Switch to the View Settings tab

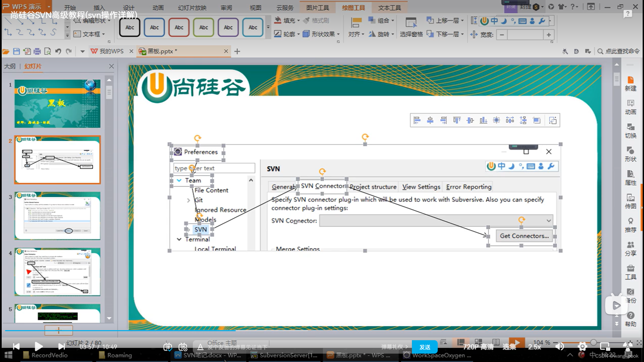(421, 186)
